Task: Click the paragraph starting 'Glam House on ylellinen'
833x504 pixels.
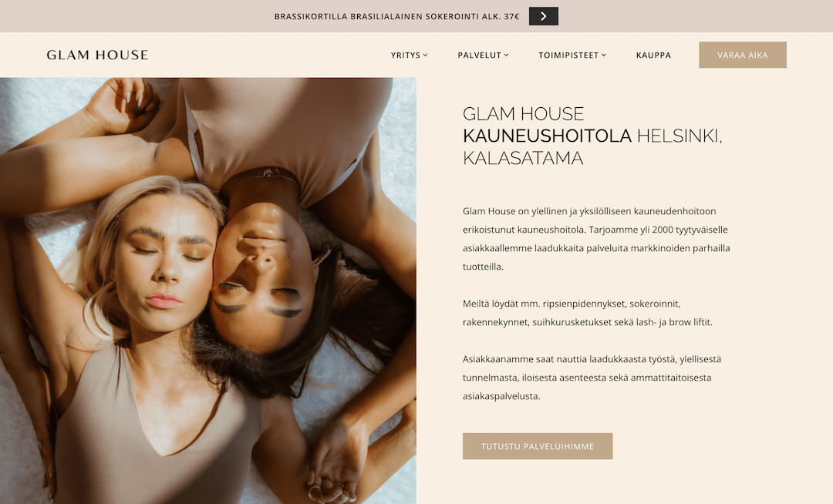Action: coord(596,239)
